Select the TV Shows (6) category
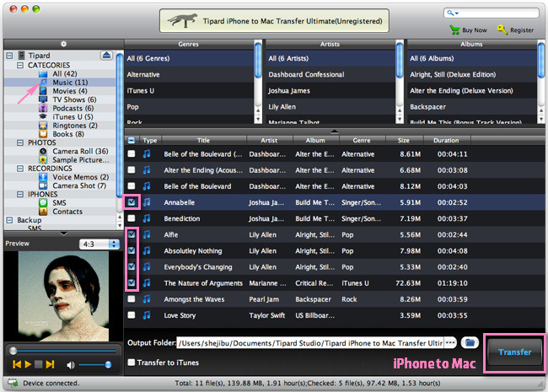Image resolution: width=548 pixels, height=392 pixels. [74, 99]
